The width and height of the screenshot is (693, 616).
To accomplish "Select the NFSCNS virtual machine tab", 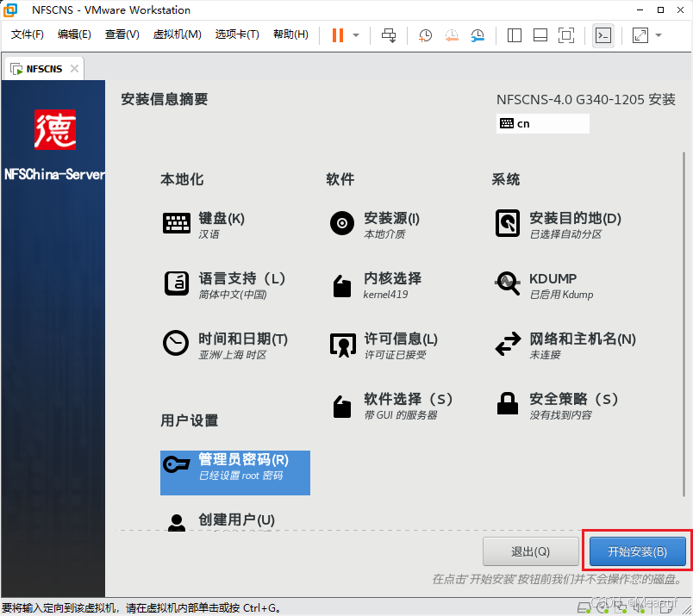I will tap(44, 69).
